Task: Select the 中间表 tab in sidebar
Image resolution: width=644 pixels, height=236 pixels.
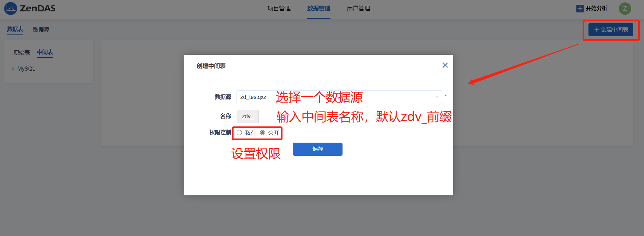Action: pyautogui.click(x=45, y=52)
